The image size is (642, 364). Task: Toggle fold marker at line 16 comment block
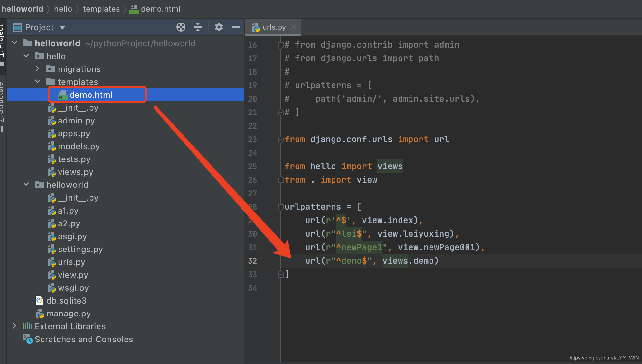tap(280, 45)
